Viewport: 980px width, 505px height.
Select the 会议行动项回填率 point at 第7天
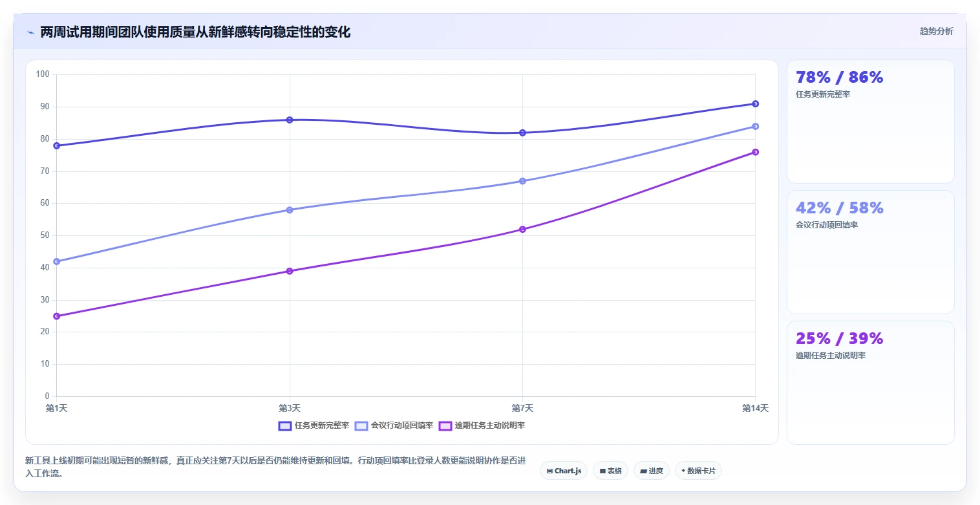522,181
